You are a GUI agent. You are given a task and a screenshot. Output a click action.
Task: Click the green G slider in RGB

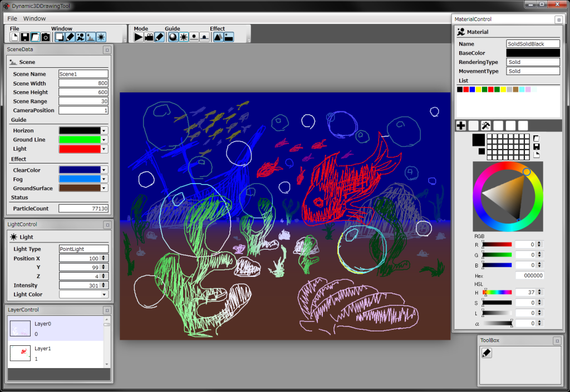pos(497,255)
